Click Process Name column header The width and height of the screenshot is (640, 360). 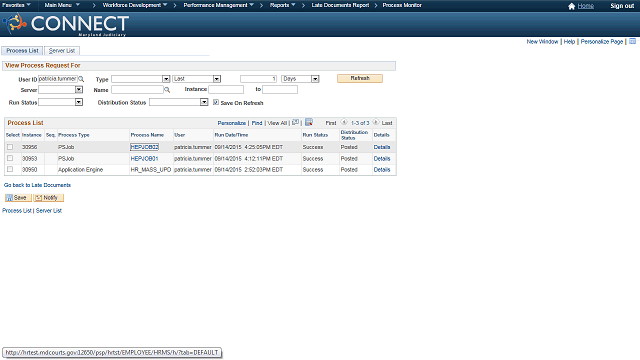point(147,135)
